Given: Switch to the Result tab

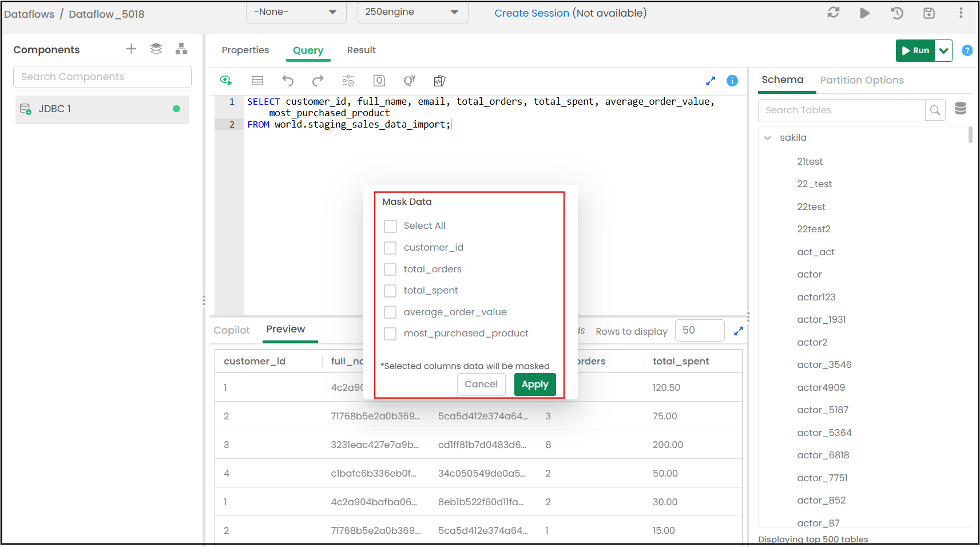Looking at the screenshot, I should point(361,50).
